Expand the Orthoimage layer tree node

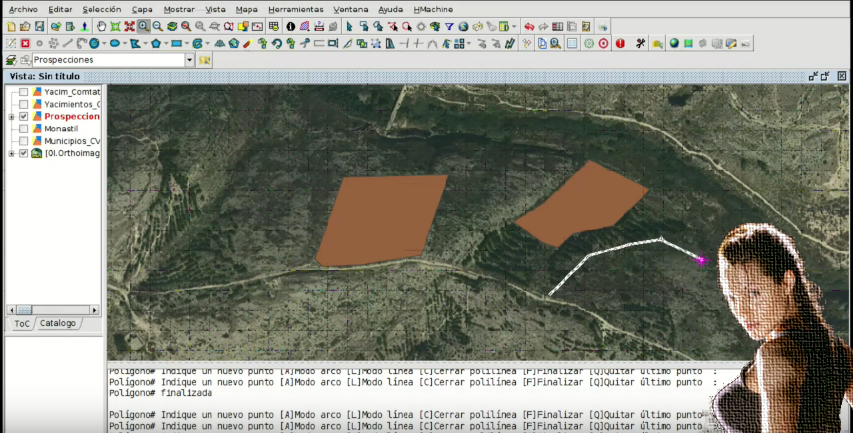[11, 154]
